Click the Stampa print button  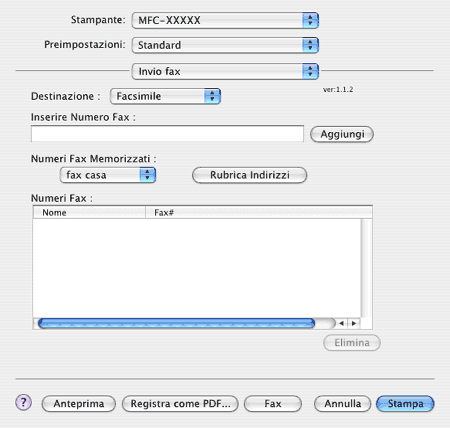click(405, 404)
